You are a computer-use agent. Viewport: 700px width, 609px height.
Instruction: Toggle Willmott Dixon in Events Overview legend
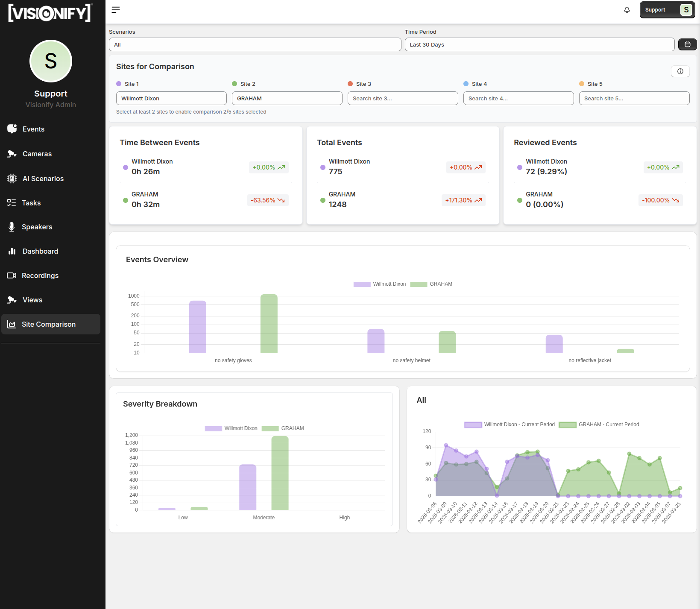380,284
